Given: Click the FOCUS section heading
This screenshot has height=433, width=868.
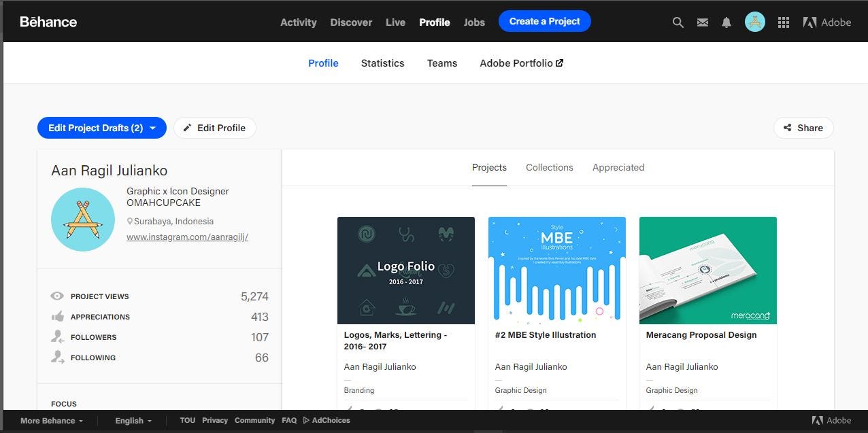Looking at the screenshot, I should coord(64,404).
